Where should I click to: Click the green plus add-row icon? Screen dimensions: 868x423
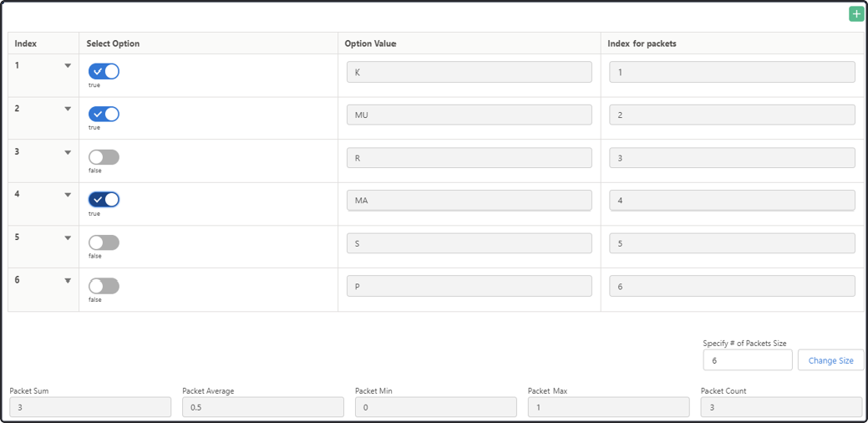(855, 14)
